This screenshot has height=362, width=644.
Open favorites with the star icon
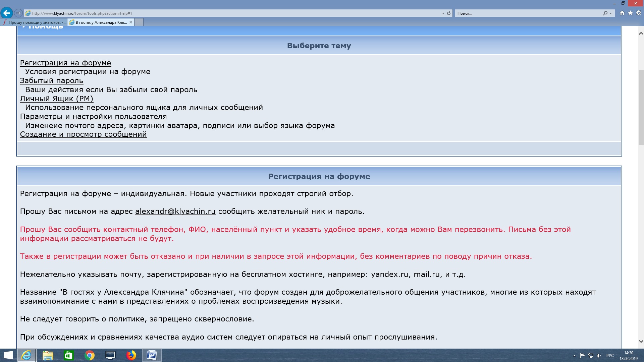[630, 13]
